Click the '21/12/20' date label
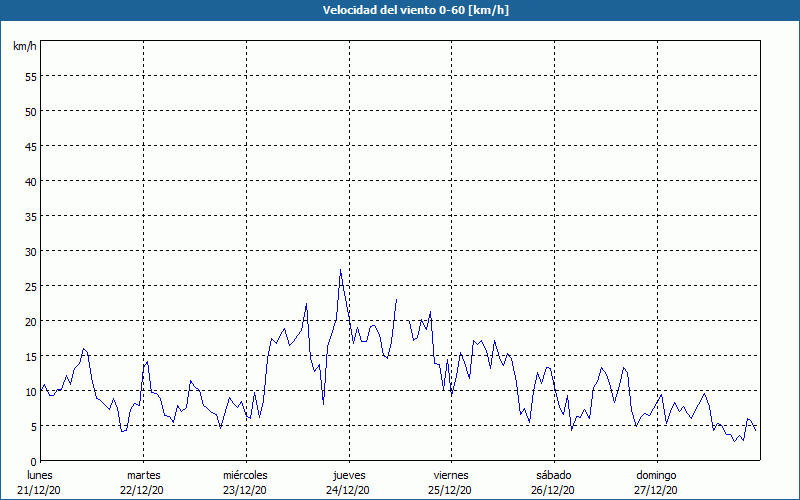800x500 pixels. (x=39, y=490)
